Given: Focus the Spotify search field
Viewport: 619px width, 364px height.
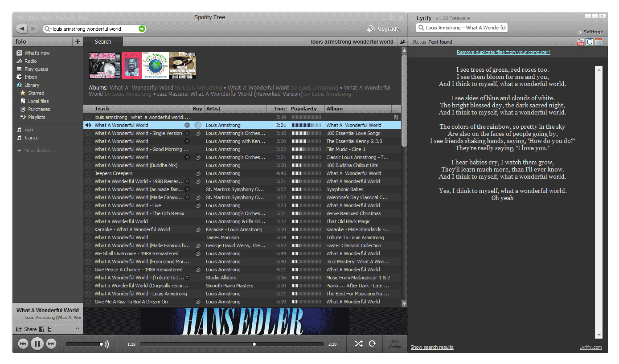Looking at the screenshot, I should pos(95,29).
